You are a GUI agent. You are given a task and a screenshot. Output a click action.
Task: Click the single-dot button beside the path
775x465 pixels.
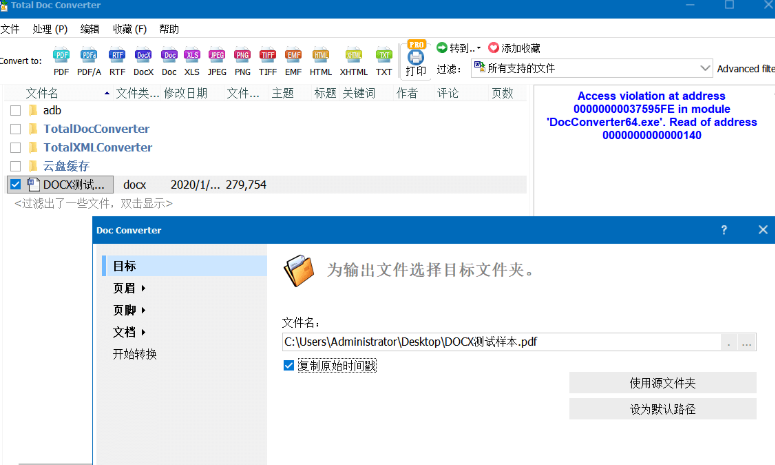(729, 342)
